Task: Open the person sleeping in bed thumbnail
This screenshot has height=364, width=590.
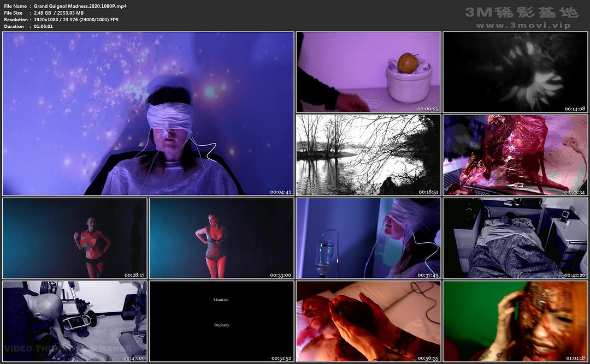Action: coord(515,238)
